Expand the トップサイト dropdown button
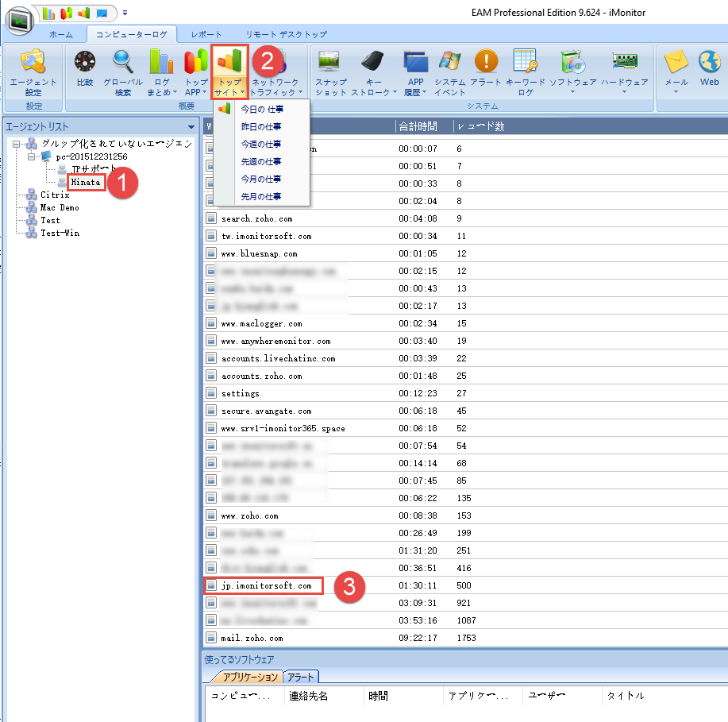The width and height of the screenshot is (728, 722). 229,73
